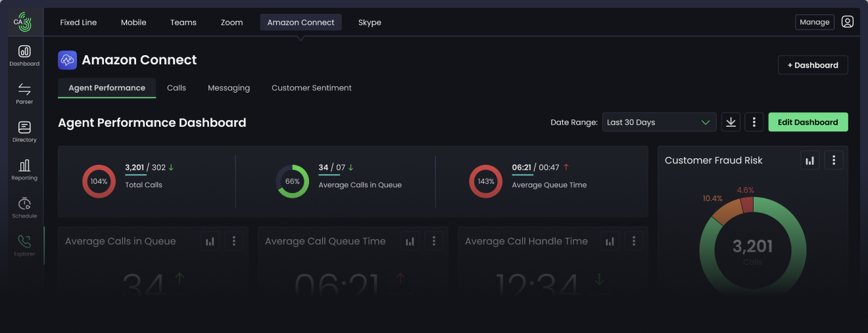Open more options on Average Call Handle Time card
The width and height of the screenshot is (868, 333).
[634, 241]
